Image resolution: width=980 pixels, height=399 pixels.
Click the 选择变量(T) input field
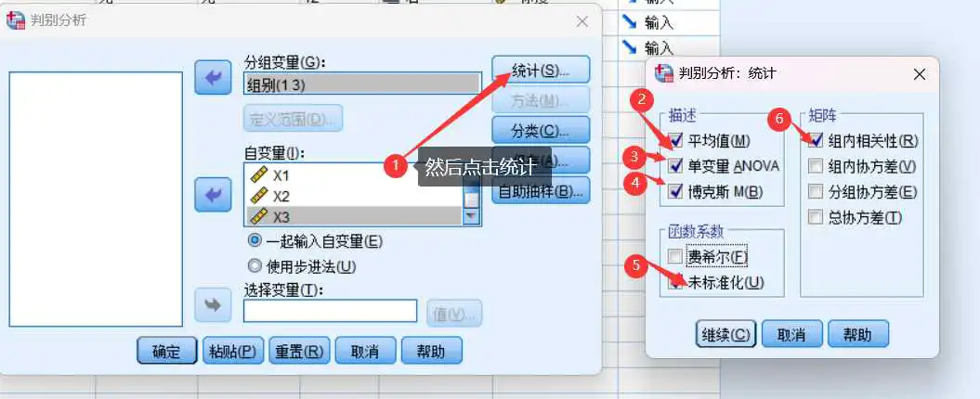click(x=330, y=311)
